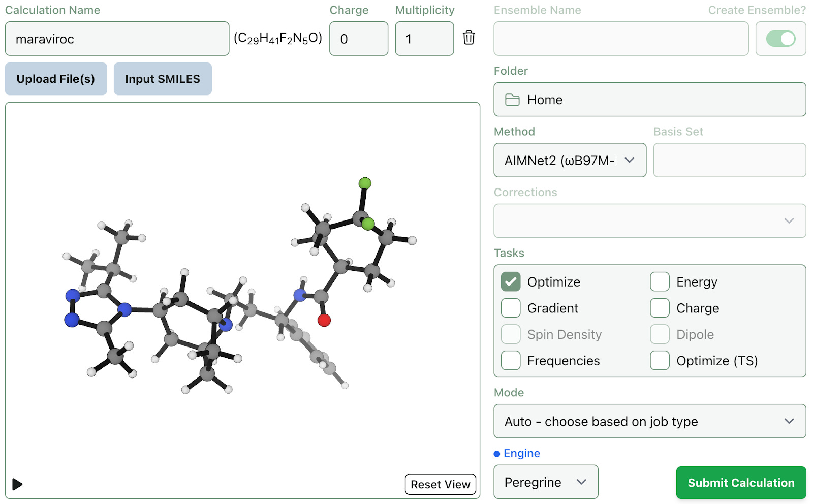Disable the Create Ensemble toggle
The image size is (813, 504).
[x=780, y=38]
